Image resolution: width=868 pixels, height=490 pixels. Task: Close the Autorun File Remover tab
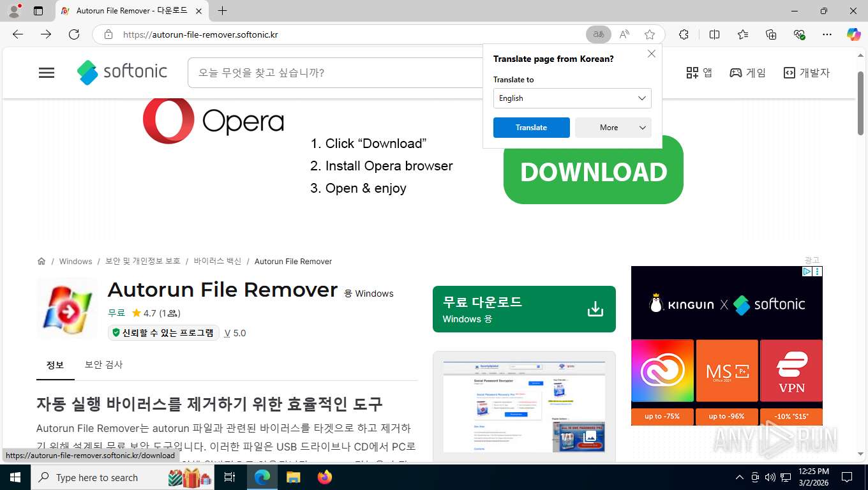198,11
